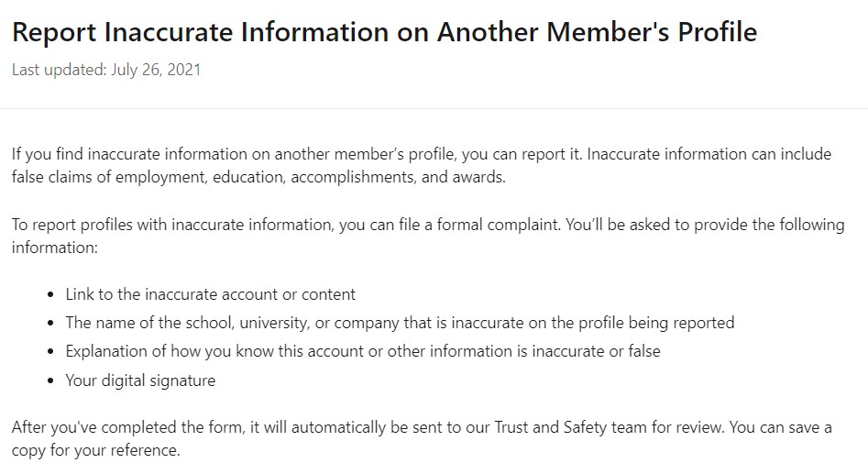The height and width of the screenshot is (474, 868).
Task: Click 'copy for your reference' text
Action: coord(95,450)
